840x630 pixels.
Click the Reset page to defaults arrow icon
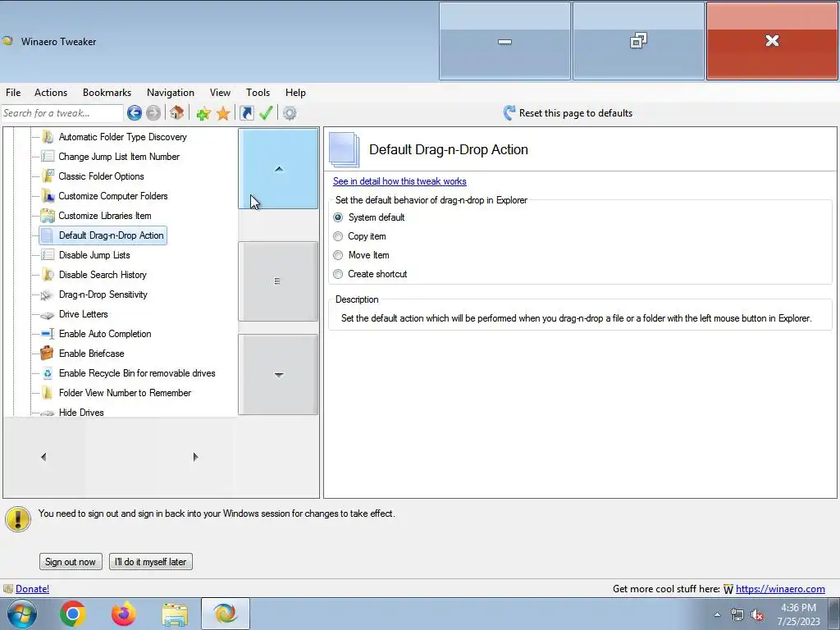509,113
